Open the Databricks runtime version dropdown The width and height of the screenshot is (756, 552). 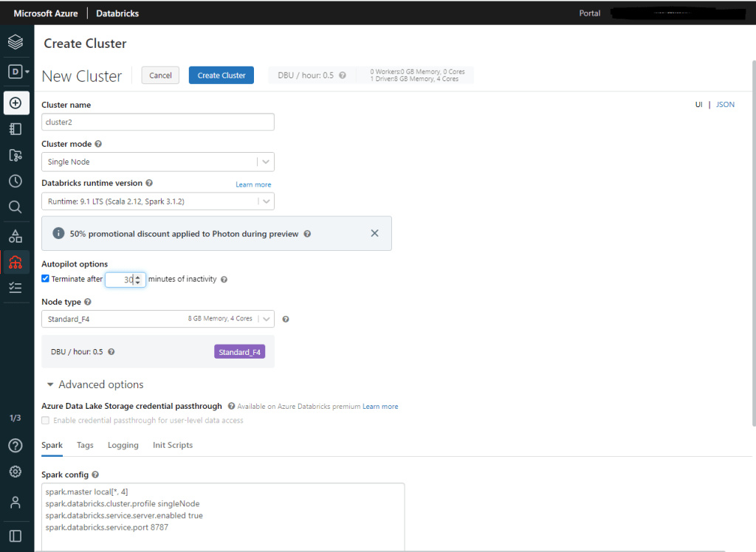(157, 201)
